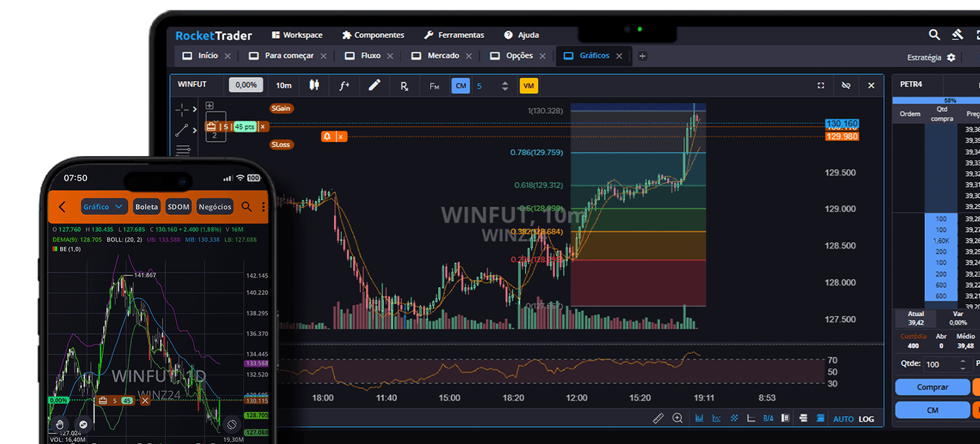Toggle AUTO scale on the chart

pyautogui.click(x=843, y=419)
